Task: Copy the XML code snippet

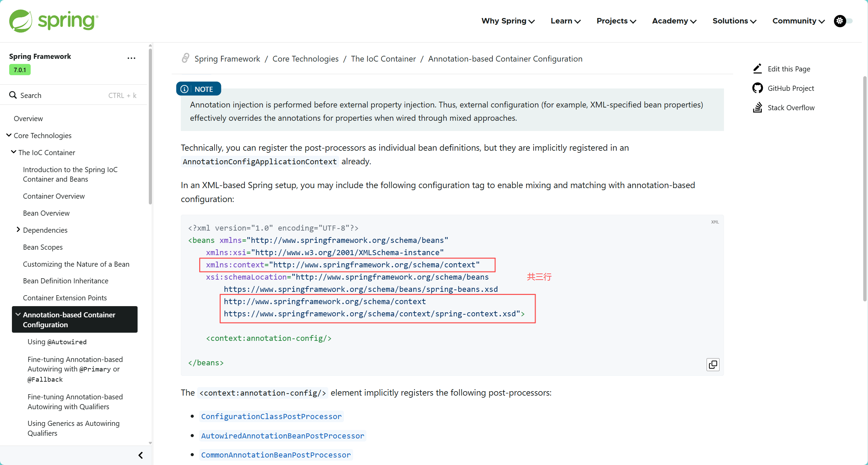Action: point(712,365)
